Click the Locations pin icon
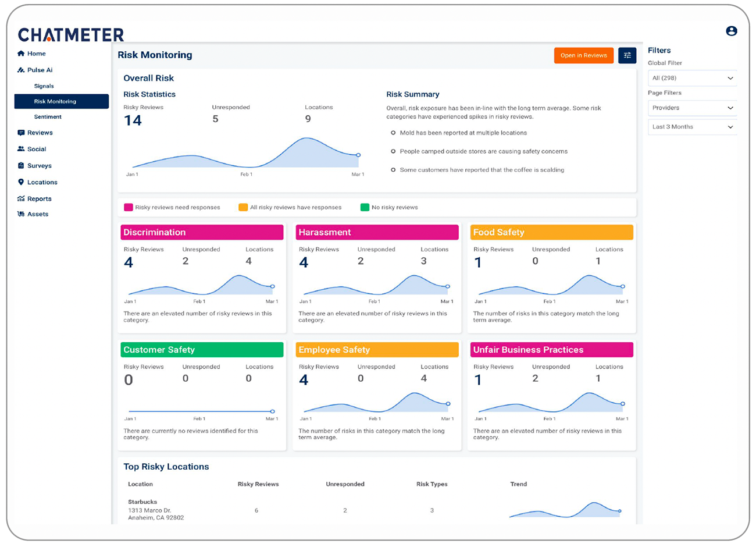Image resolution: width=756 pixels, height=547 pixels. click(21, 182)
